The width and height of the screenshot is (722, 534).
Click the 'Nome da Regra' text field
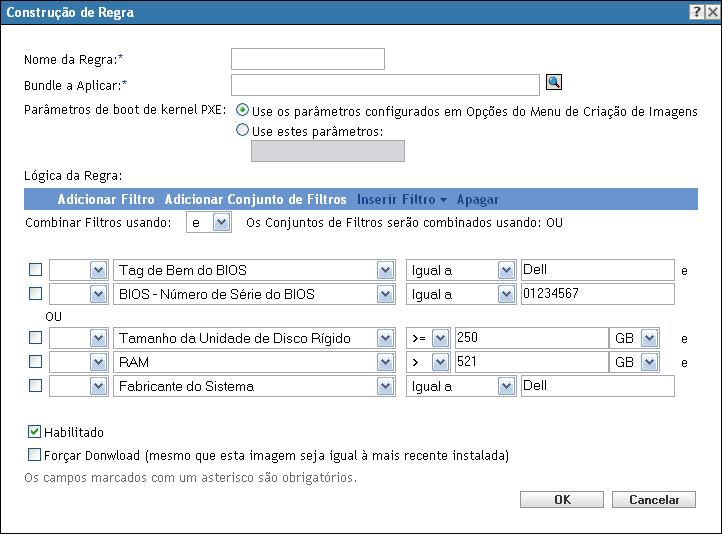pos(307,59)
